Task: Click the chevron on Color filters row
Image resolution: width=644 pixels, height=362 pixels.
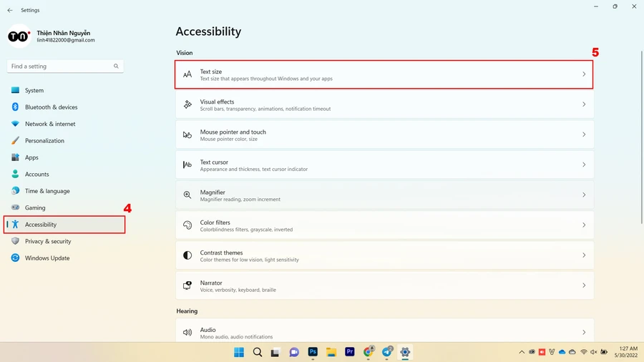Action: [x=584, y=225]
